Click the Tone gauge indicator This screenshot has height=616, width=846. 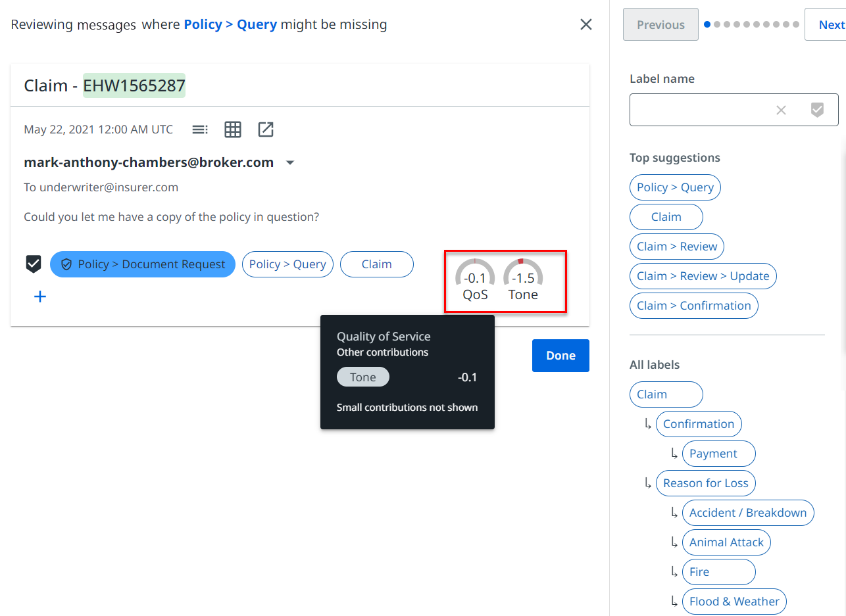[523, 279]
